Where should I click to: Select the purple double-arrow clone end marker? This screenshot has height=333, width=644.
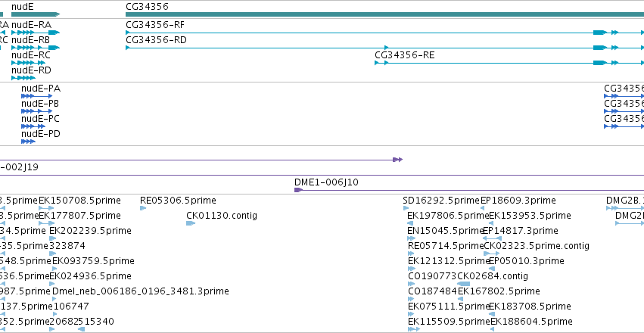[x=397, y=160]
